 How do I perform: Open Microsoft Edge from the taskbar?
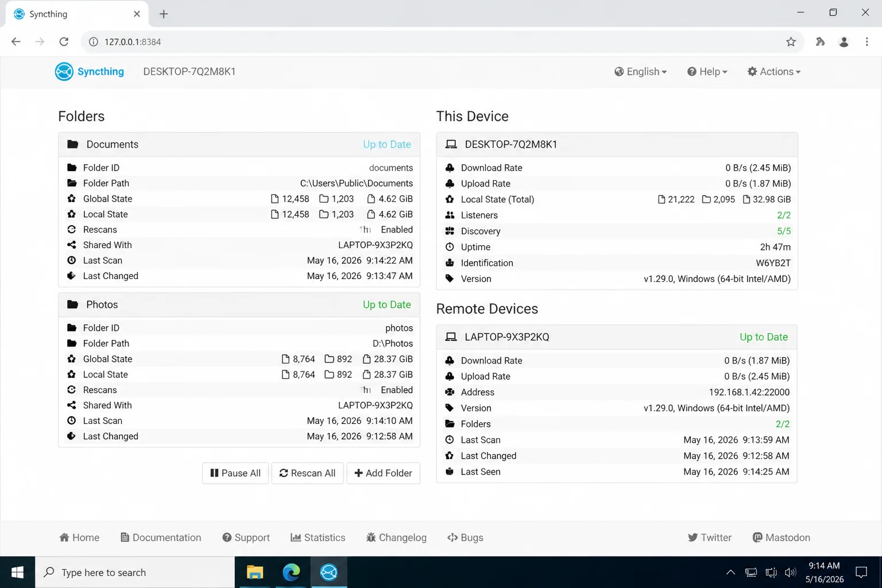click(x=292, y=572)
